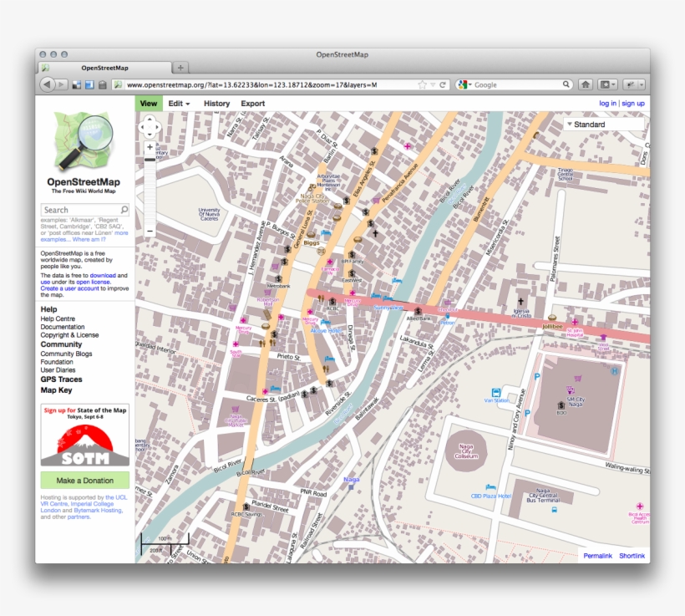This screenshot has width=685, height=616.
Task: Click the Naga City Coliseum label
Action: (466, 451)
